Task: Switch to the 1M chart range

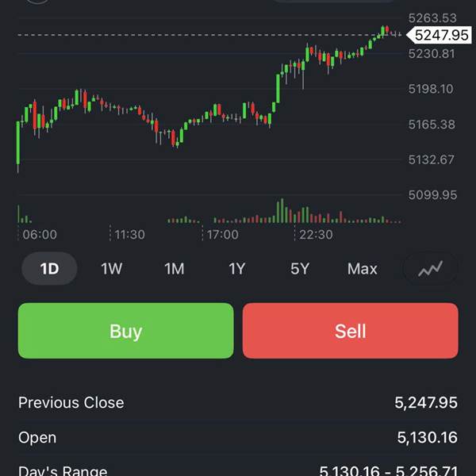Action: [175, 269]
